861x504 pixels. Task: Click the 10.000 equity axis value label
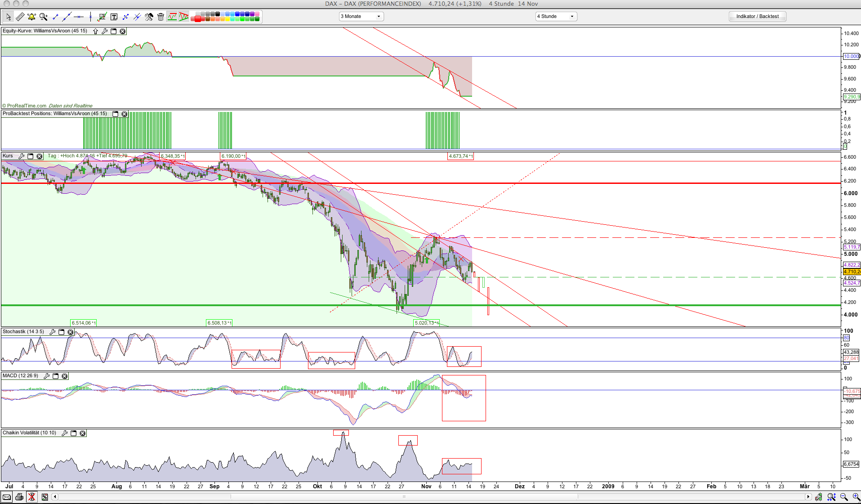[x=851, y=56]
